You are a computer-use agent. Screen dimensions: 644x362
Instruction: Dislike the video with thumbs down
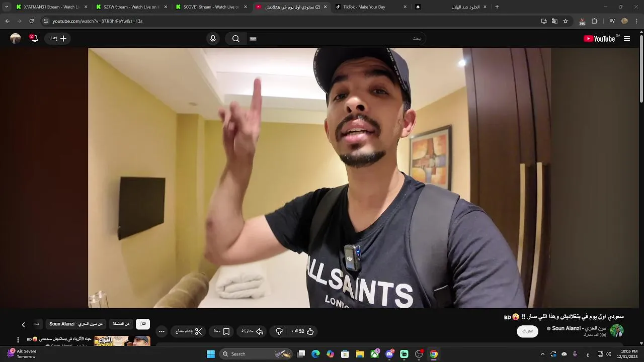[279, 331]
